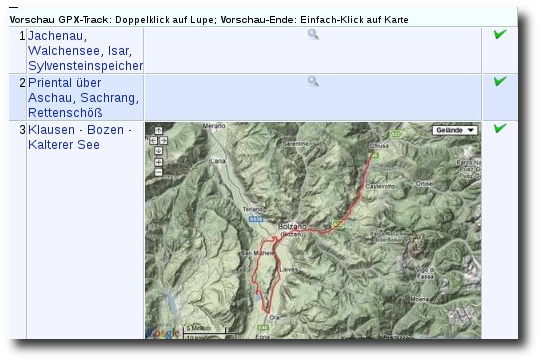Viewport: 541px width, 362px height.
Task: Click green checkmark in the Klausen row
Action: [500, 128]
